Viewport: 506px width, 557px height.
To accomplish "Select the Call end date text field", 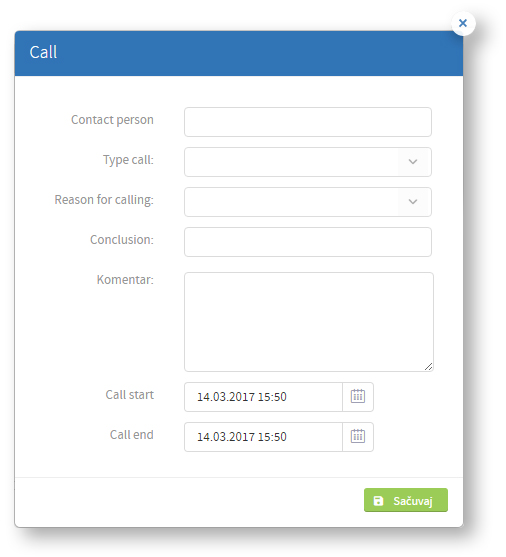I will click(x=263, y=437).
